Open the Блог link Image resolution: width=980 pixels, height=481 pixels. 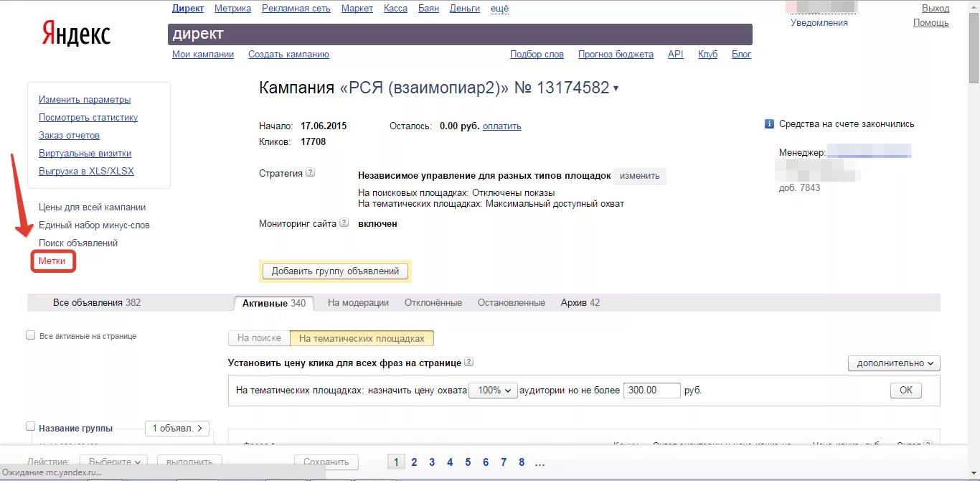click(x=742, y=55)
